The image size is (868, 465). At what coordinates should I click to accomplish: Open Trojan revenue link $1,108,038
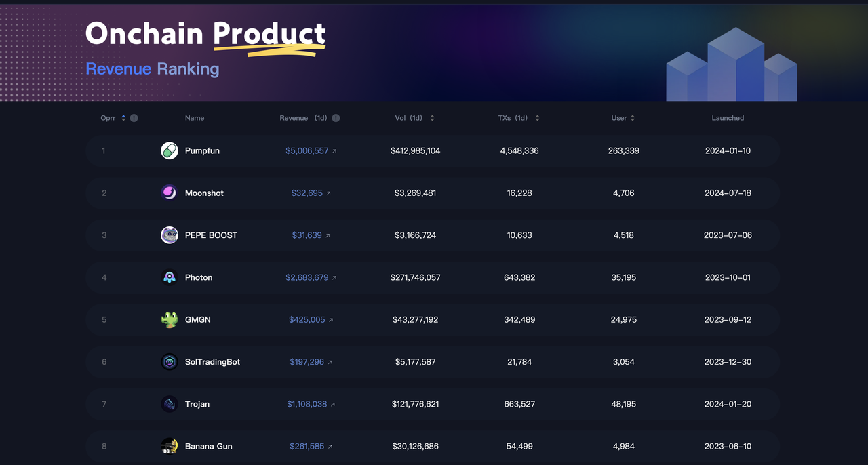pyautogui.click(x=307, y=404)
